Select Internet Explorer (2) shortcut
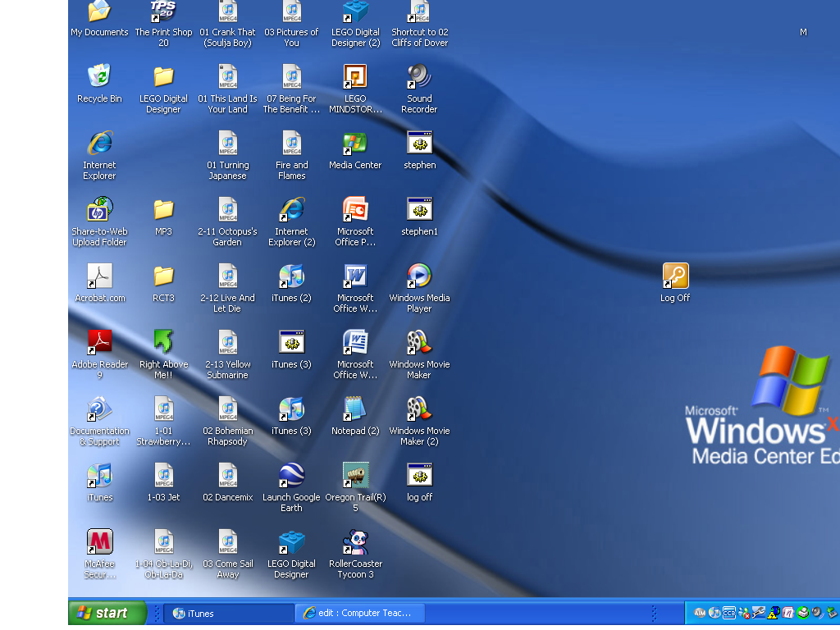 291,221
